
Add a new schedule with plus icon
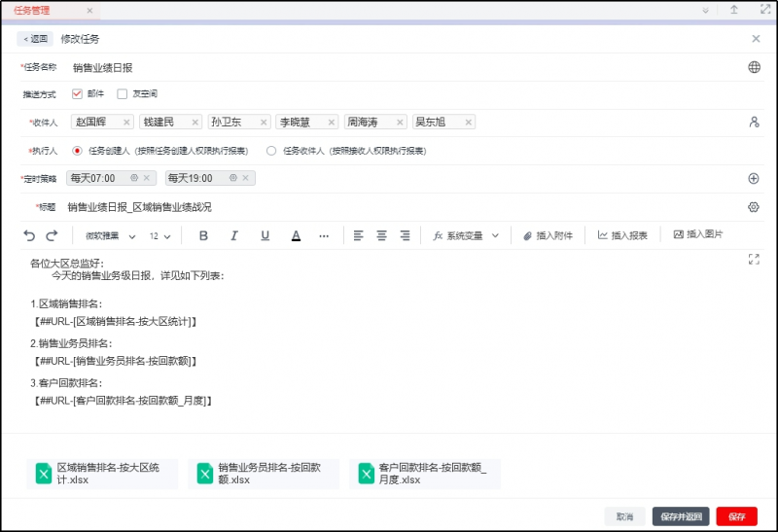[x=754, y=178]
